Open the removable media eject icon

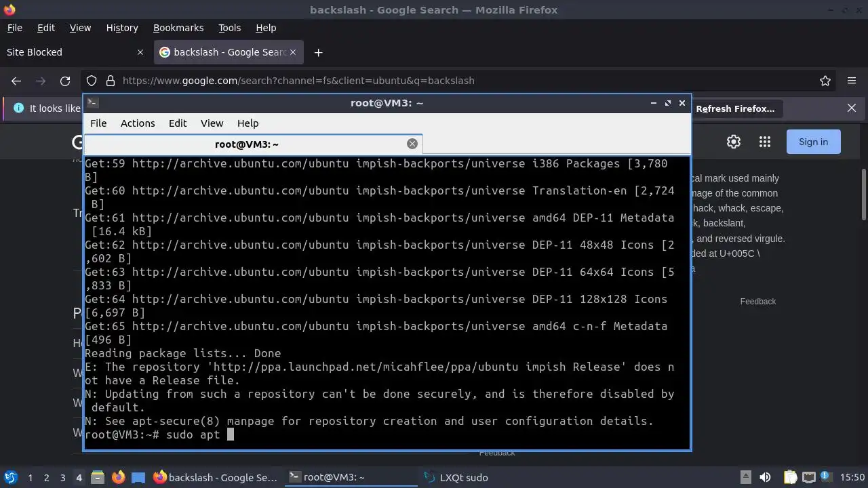pos(745,477)
